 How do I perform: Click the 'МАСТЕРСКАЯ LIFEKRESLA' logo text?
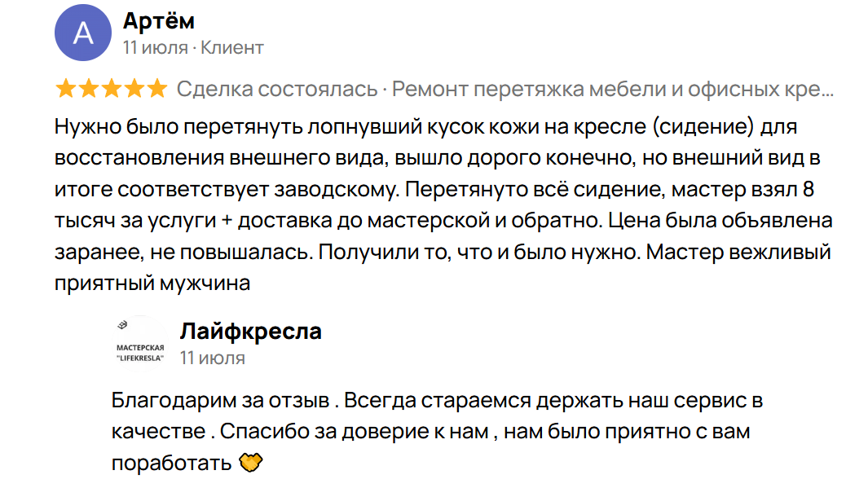tap(140, 353)
